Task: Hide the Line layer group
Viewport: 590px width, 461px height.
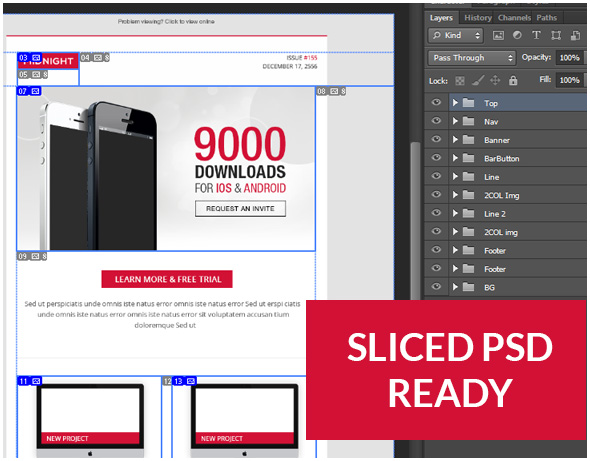Action: click(436, 176)
